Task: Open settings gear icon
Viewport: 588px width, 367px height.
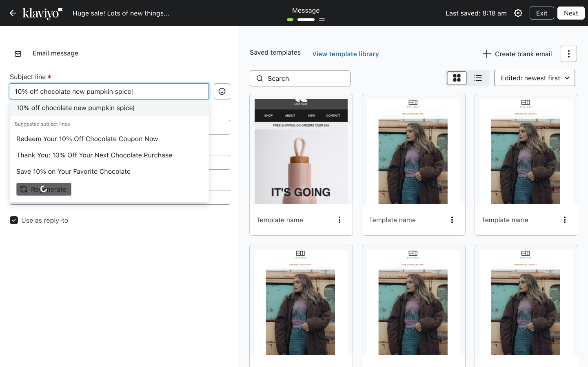Action: click(x=518, y=13)
